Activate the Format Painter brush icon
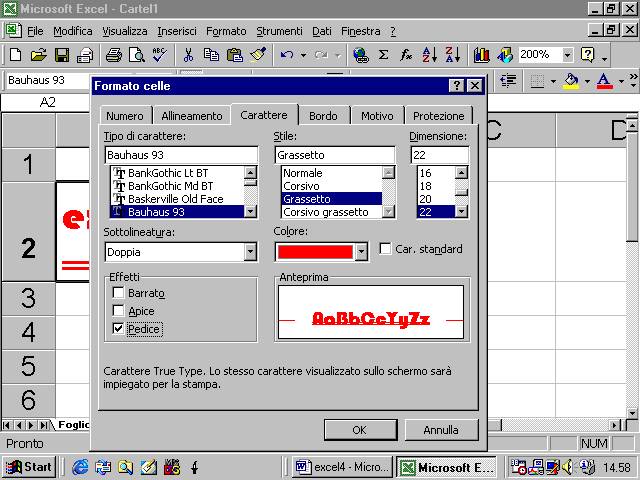 tap(258, 54)
